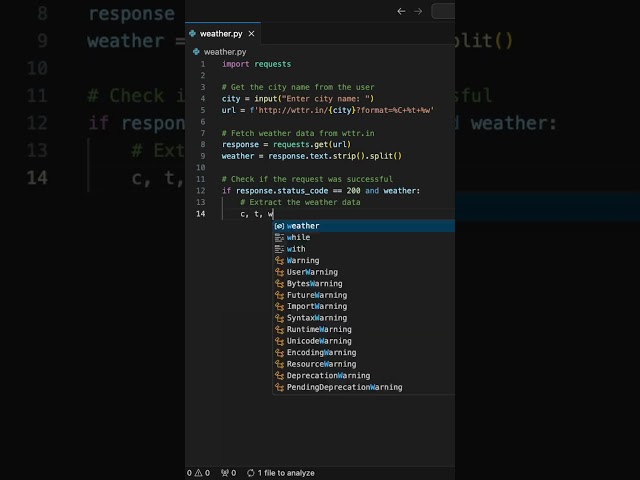Click the ports forwarded status icon

(x=229, y=473)
